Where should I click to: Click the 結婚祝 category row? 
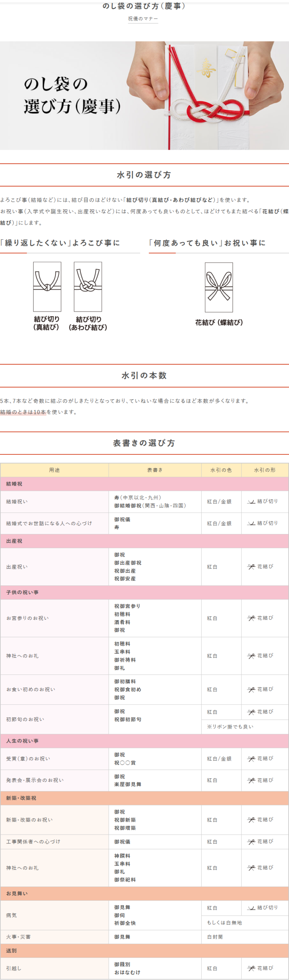(x=144, y=484)
